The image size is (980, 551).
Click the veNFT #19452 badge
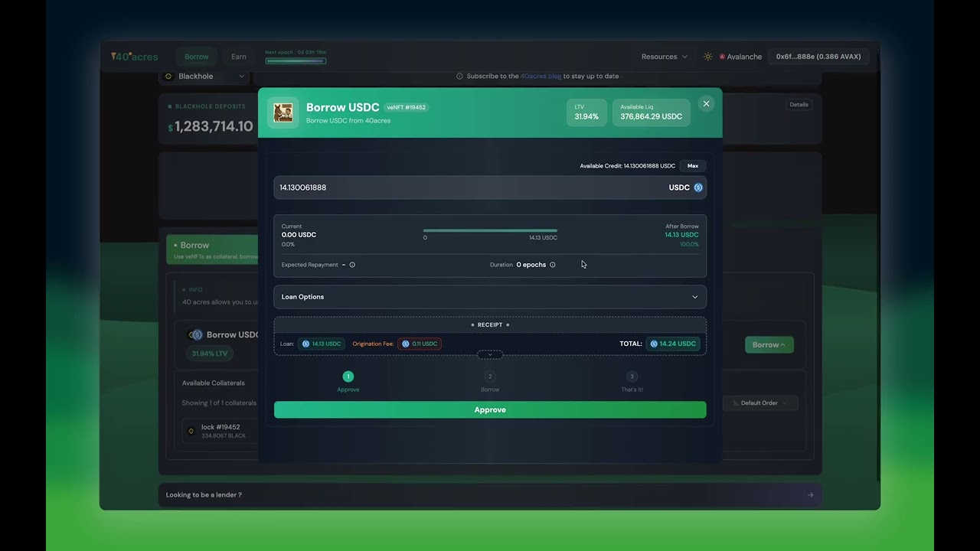[407, 108]
